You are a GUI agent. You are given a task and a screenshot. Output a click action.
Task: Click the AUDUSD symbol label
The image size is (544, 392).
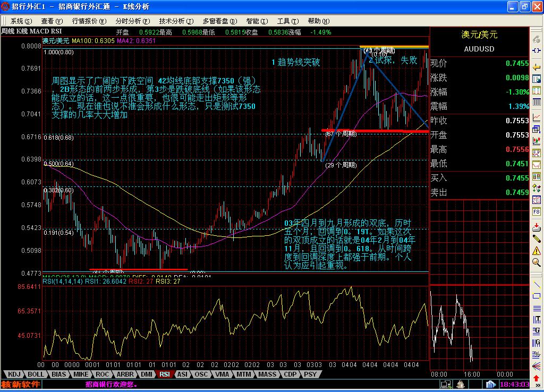point(479,49)
